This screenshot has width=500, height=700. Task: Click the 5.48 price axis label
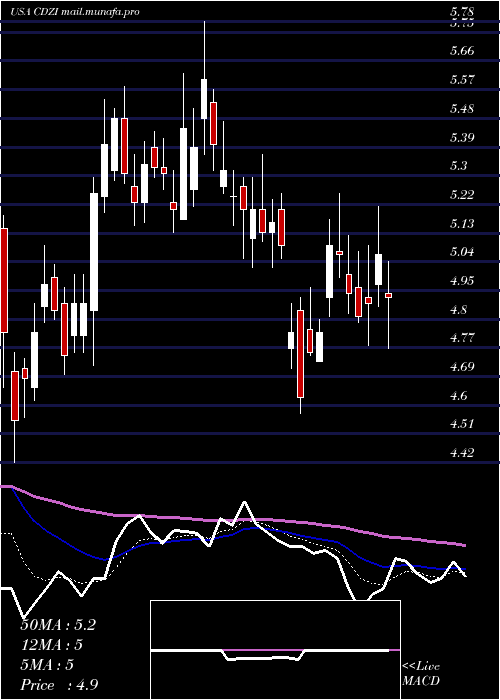pos(462,109)
